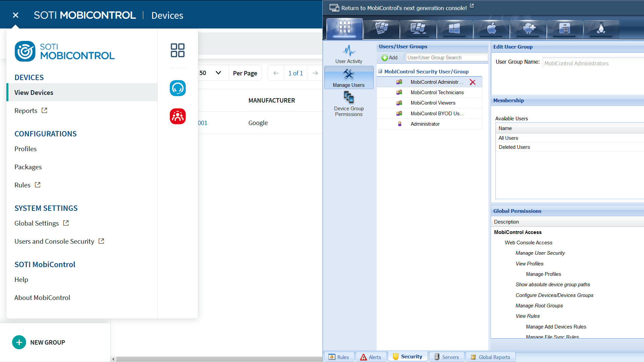This screenshot has width=644, height=362.
Task: Click the horizontal scrollbar left arrow
Action: click(113, 359)
